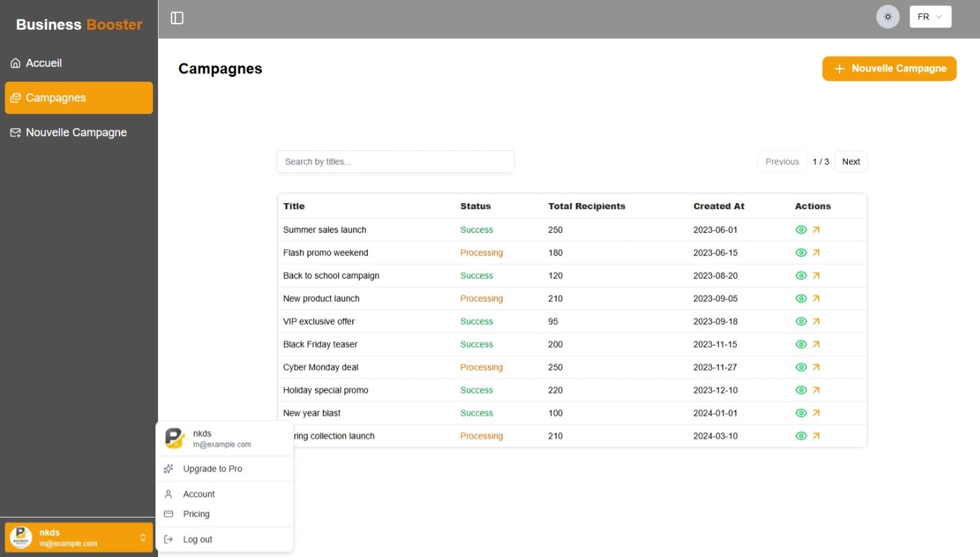The height and width of the screenshot is (557, 980).
Task: Select the Upgrade to Pro sparkles icon
Action: pos(169,468)
